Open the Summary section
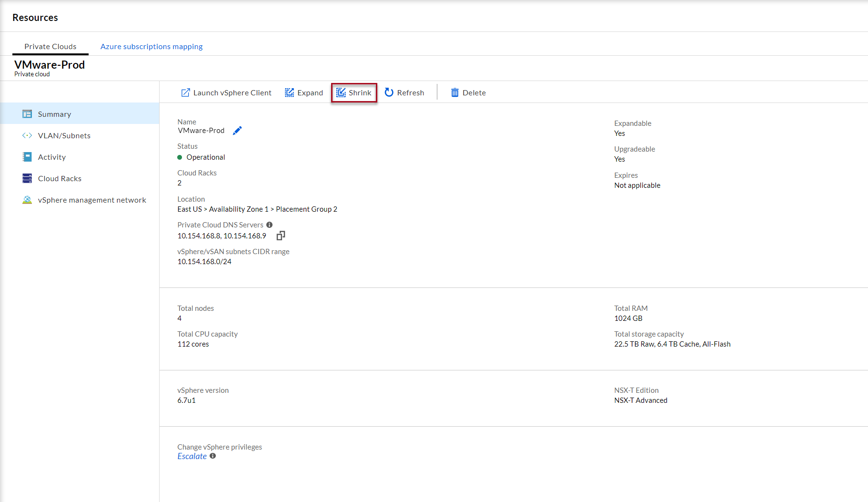 (x=80, y=114)
